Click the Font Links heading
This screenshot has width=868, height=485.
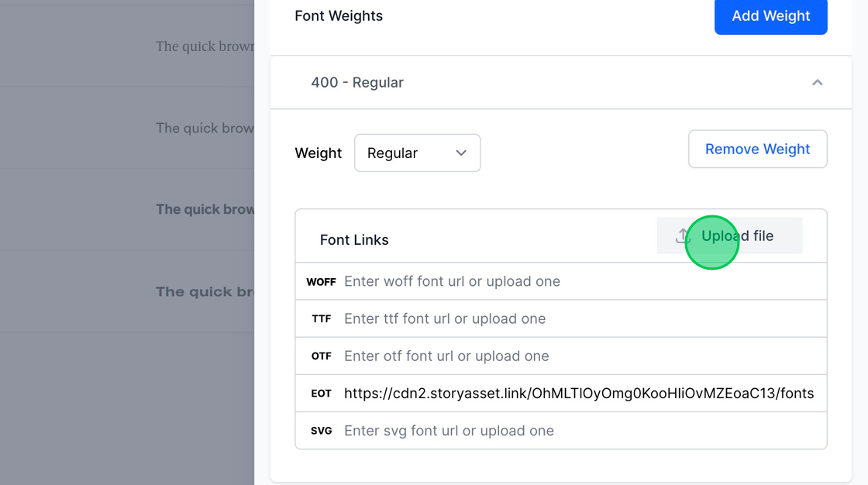tap(354, 239)
